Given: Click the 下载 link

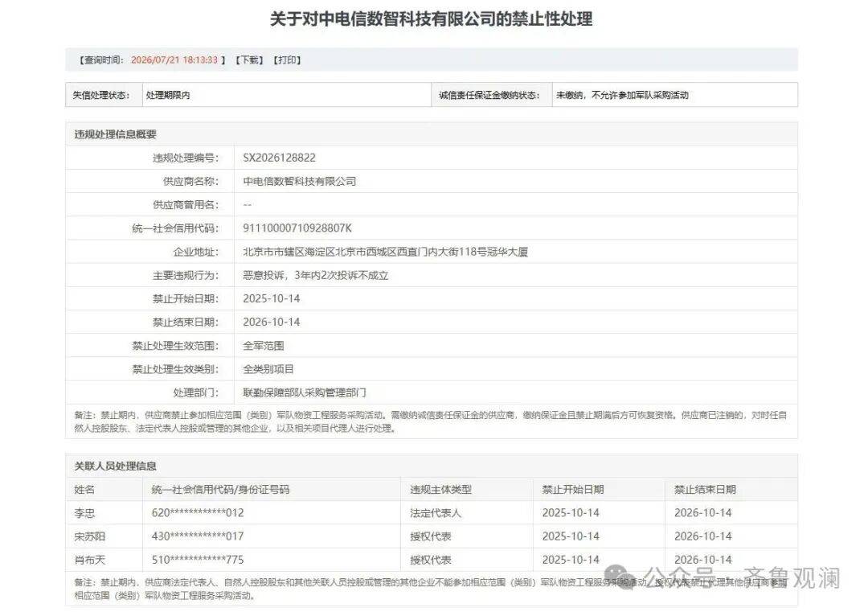Looking at the screenshot, I should pyautogui.click(x=250, y=60).
